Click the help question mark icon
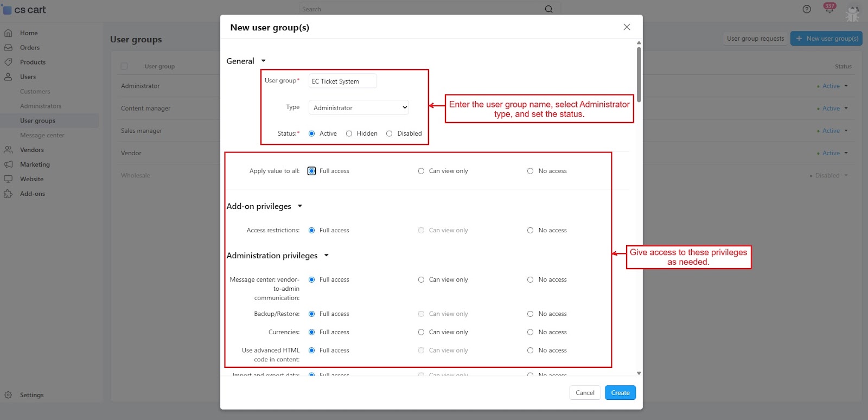The height and width of the screenshot is (420, 868). click(x=807, y=9)
